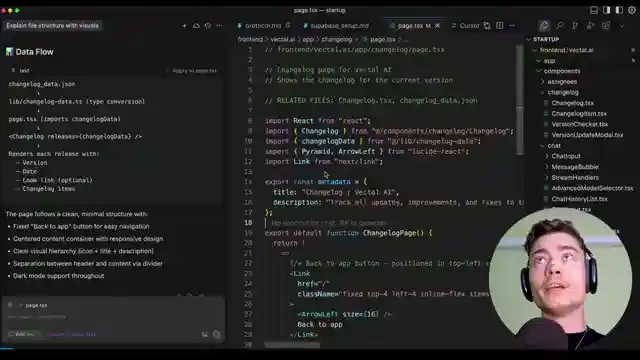Open editor more actions ellipsis

pyautogui.click(x=512, y=25)
